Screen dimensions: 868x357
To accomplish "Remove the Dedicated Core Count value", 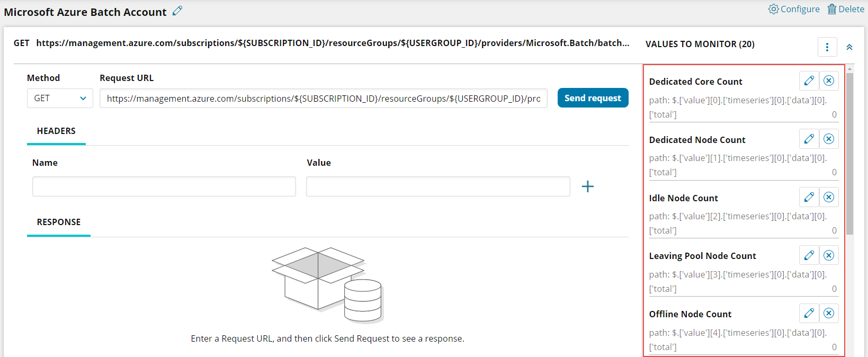I will (x=829, y=81).
